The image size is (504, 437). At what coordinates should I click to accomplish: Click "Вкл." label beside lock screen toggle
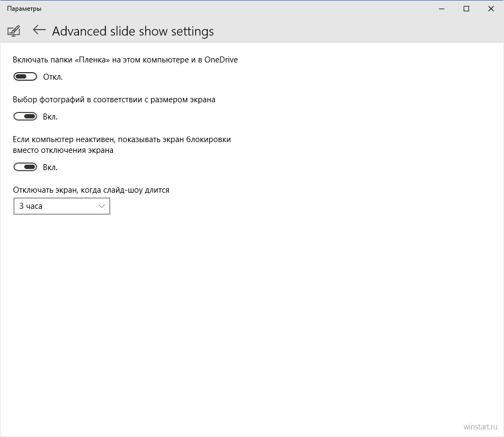click(50, 167)
